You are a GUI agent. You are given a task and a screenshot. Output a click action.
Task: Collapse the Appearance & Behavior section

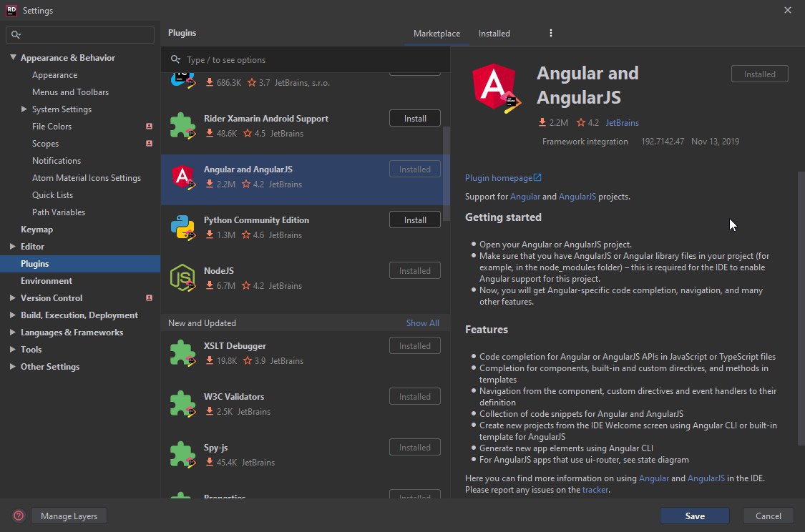(x=13, y=57)
